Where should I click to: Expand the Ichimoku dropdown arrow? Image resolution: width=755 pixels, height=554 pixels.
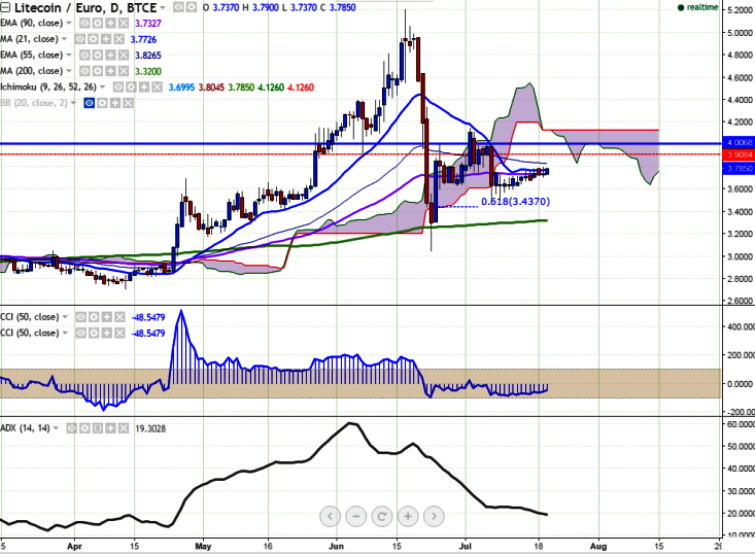[x=103, y=87]
